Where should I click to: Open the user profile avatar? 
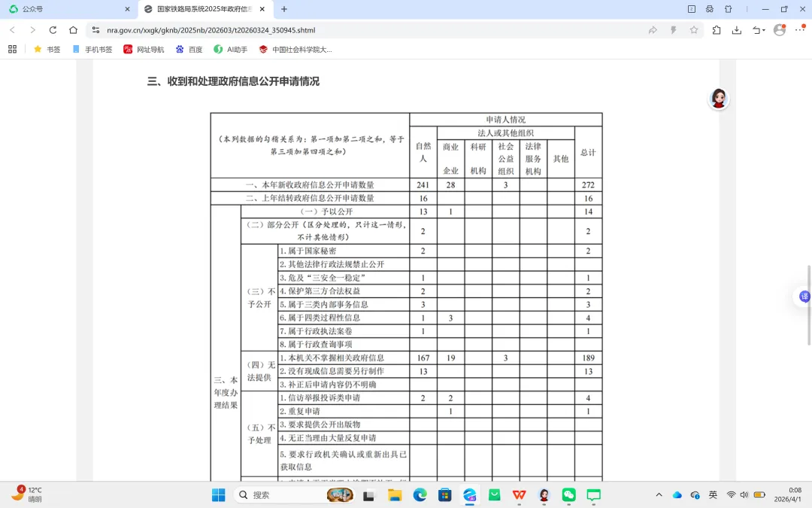pos(780,30)
